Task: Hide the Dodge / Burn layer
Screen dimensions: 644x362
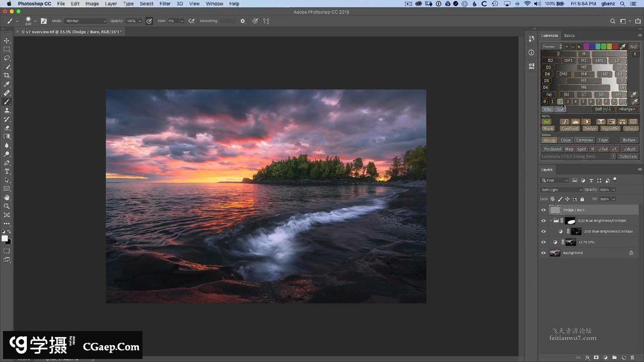Action: pyautogui.click(x=543, y=210)
